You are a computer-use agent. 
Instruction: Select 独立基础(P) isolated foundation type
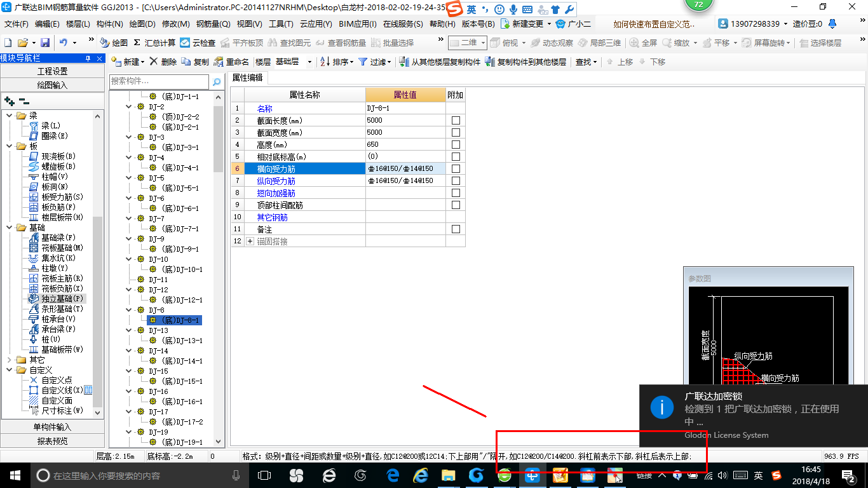[x=56, y=299]
